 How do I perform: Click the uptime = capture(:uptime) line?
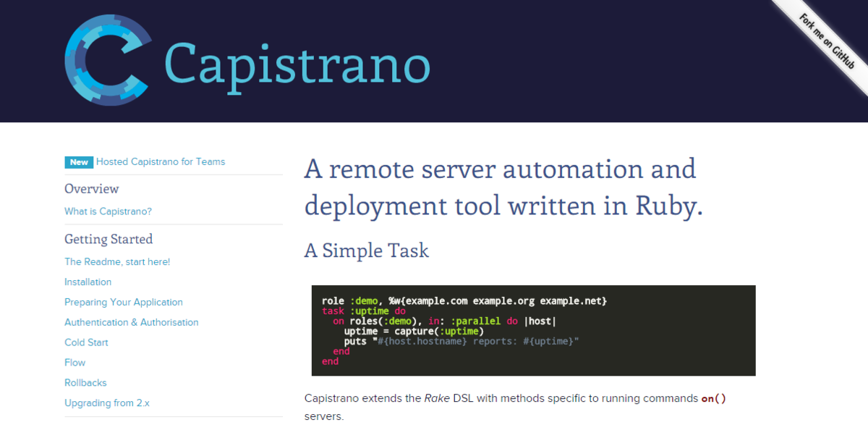[414, 331]
